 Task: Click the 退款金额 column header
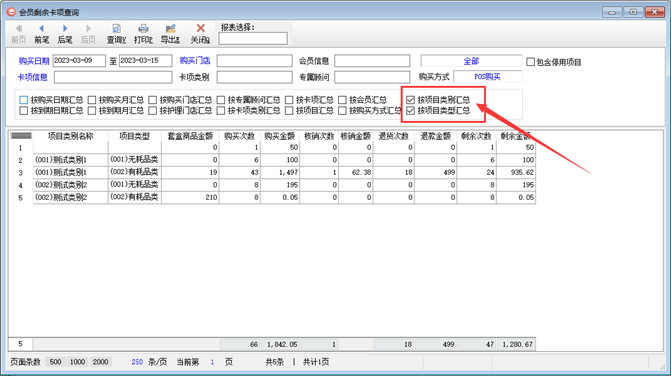click(x=435, y=136)
